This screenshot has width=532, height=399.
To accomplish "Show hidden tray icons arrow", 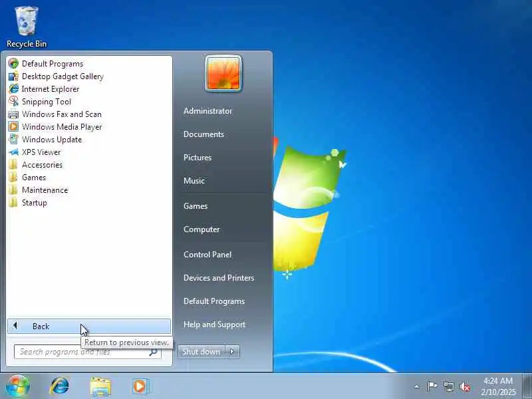I will click(417, 386).
